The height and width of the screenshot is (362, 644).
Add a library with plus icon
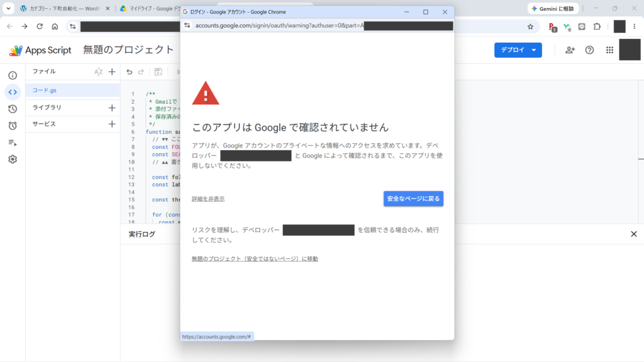112,108
